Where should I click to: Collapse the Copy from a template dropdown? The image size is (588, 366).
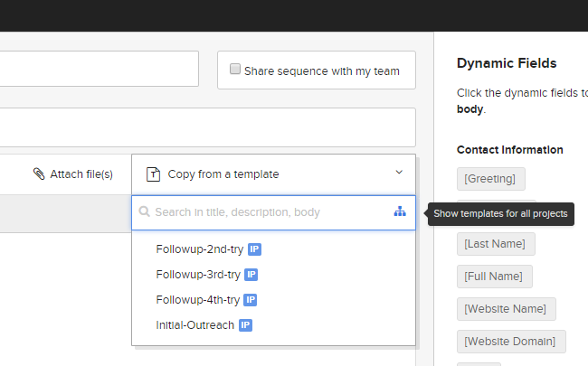click(273, 174)
